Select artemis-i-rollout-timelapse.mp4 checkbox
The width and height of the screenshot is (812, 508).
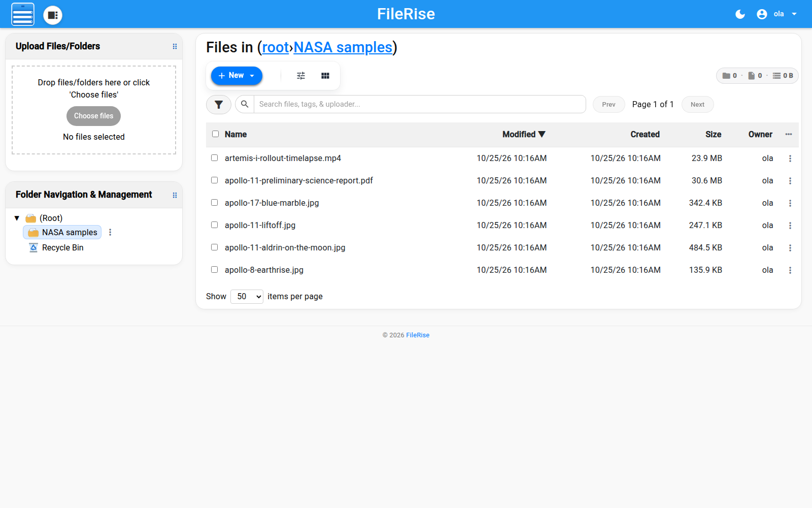214,158
